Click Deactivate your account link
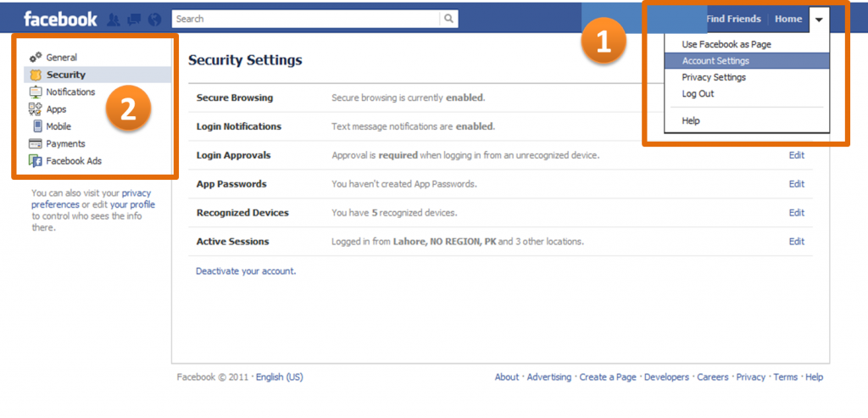Image resolution: width=868 pixels, height=418 pixels. 246,271
